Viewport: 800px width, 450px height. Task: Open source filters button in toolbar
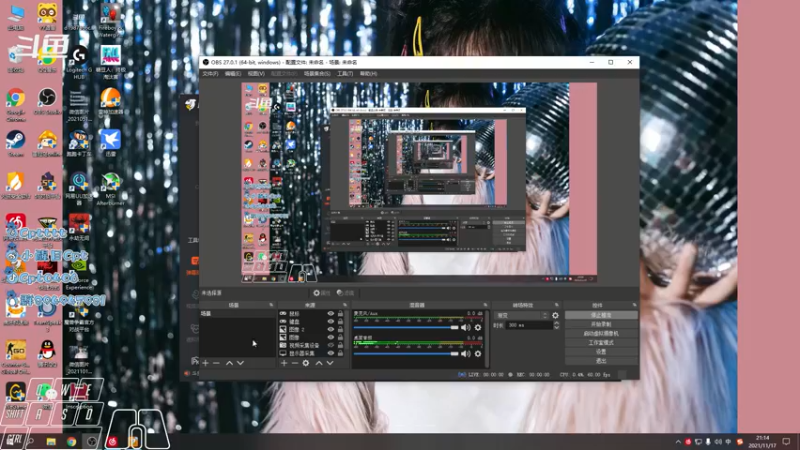(x=345, y=293)
